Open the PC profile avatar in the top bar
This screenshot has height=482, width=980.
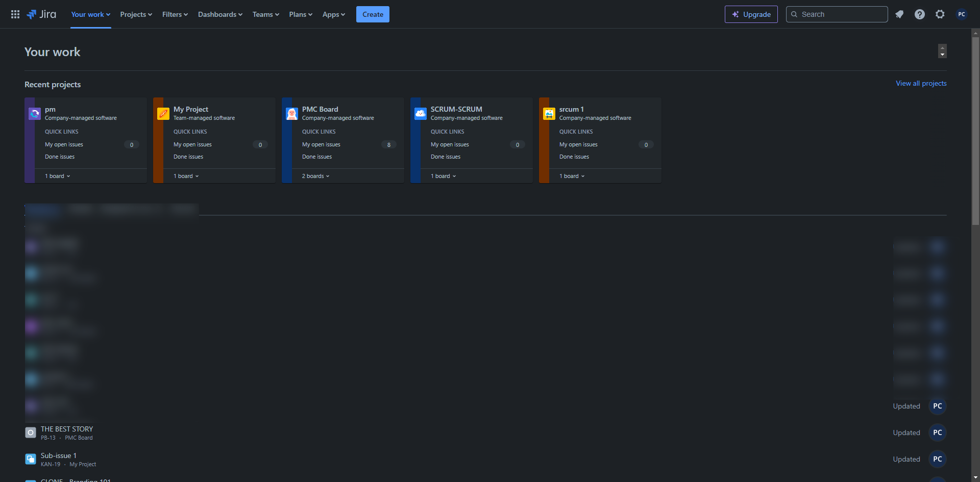962,14
